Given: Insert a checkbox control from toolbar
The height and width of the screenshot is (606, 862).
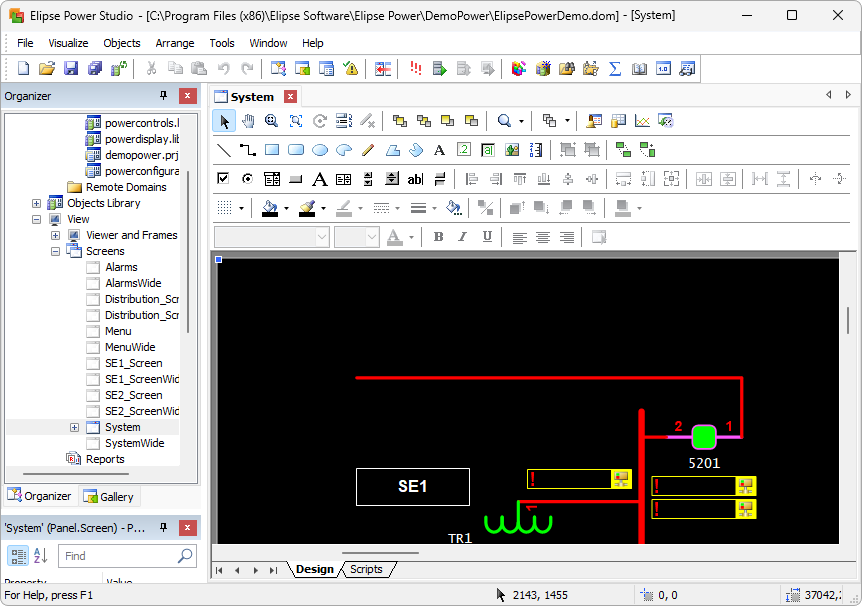Looking at the screenshot, I should pyautogui.click(x=224, y=179).
